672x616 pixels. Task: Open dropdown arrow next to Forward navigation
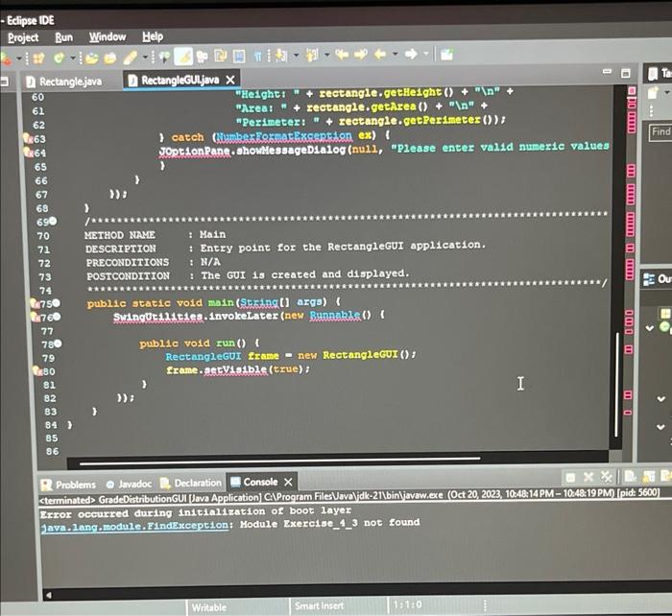[426, 54]
